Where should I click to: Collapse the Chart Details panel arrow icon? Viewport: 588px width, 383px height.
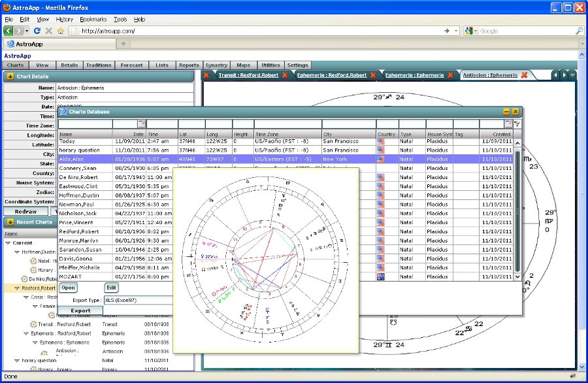click(10, 76)
